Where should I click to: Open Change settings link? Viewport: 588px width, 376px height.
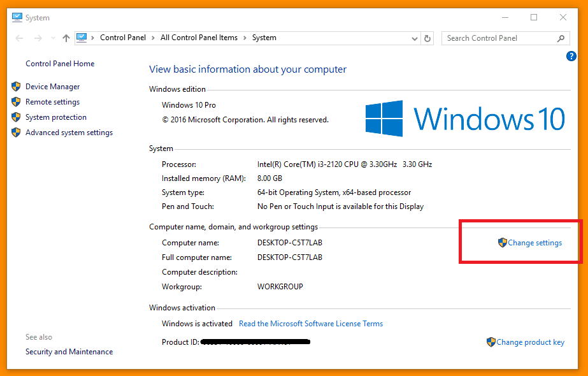534,243
